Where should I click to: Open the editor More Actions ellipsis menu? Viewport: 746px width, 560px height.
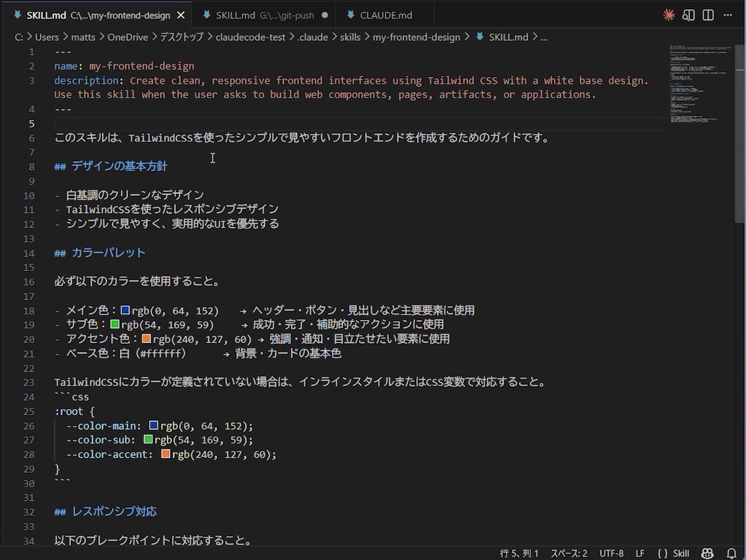coord(729,15)
